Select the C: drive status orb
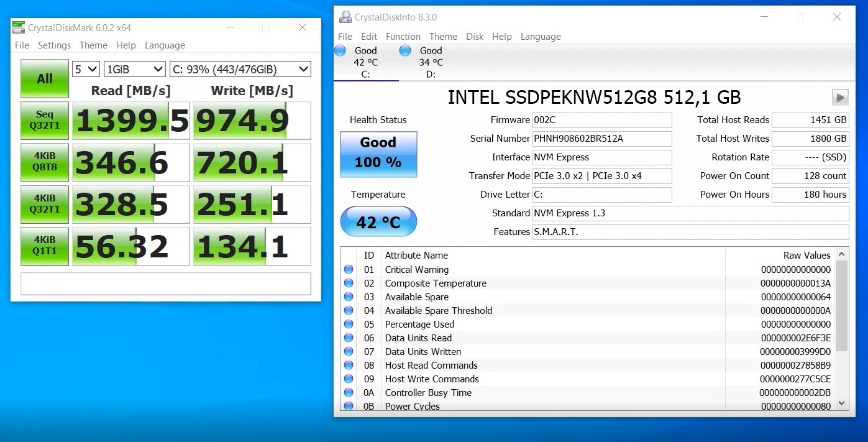This screenshot has width=868, height=442. 340,51
